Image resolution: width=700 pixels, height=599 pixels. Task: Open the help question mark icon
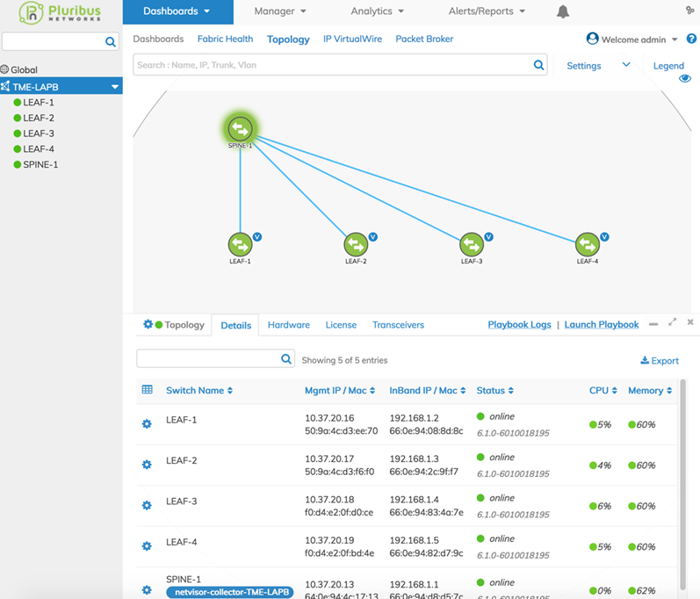(691, 39)
